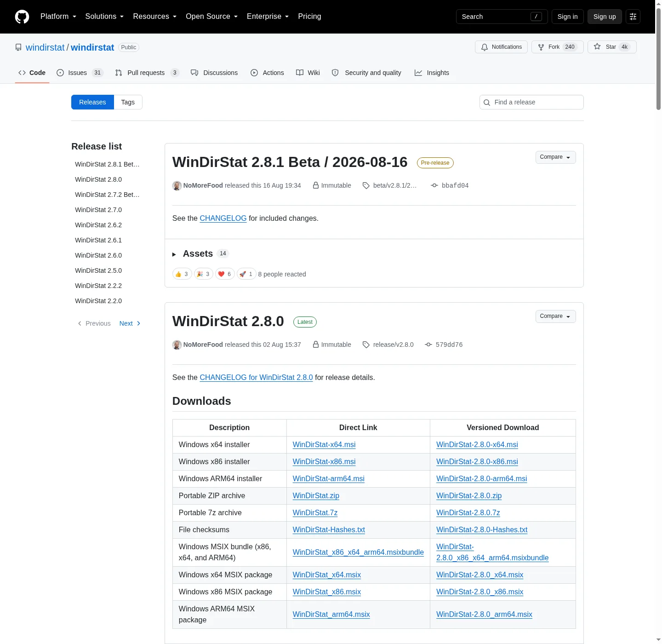Star the windirstat repository
The image size is (662, 644).
coord(612,47)
